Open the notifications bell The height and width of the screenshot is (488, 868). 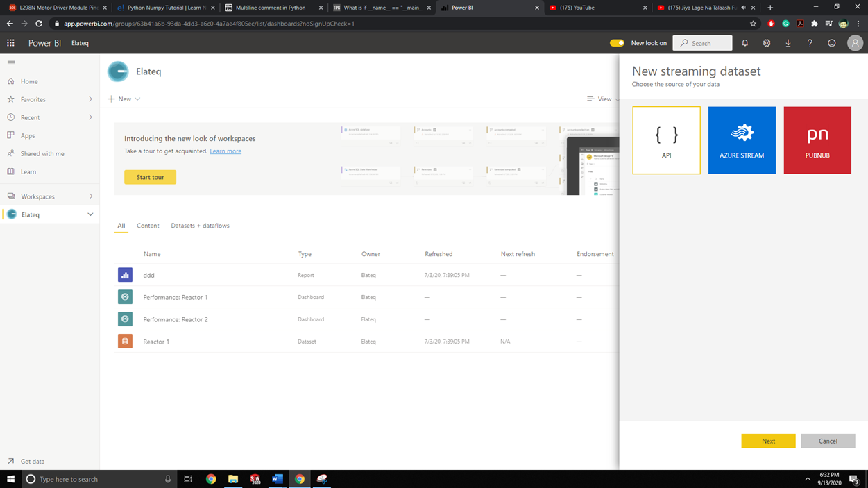(x=744, y=43)
